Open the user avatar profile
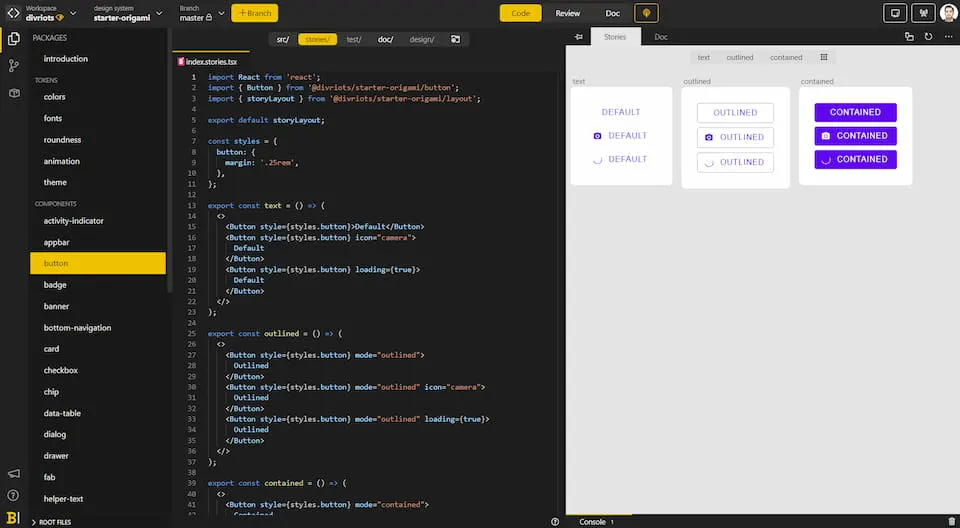Image resolution: width=960 pixels, height=528 pixels. pyautogui.click(x=949, y=13)
